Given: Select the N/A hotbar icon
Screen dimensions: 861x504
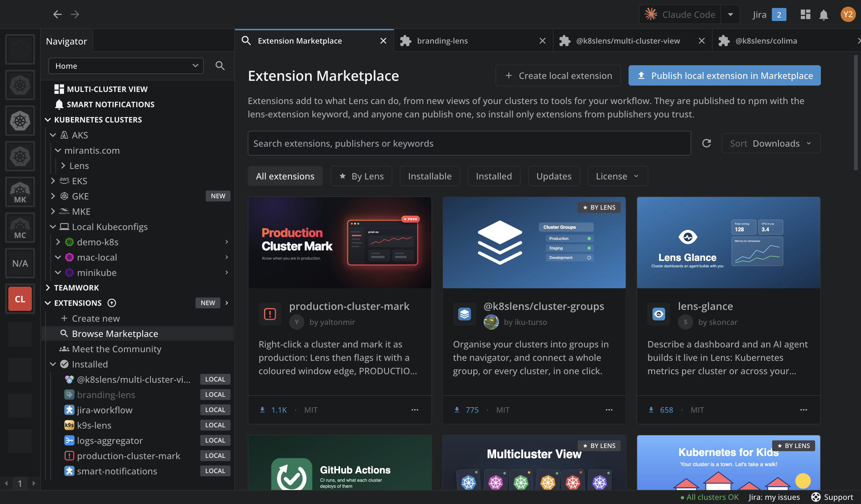Looking at the screenshot, I should (20, 263).
